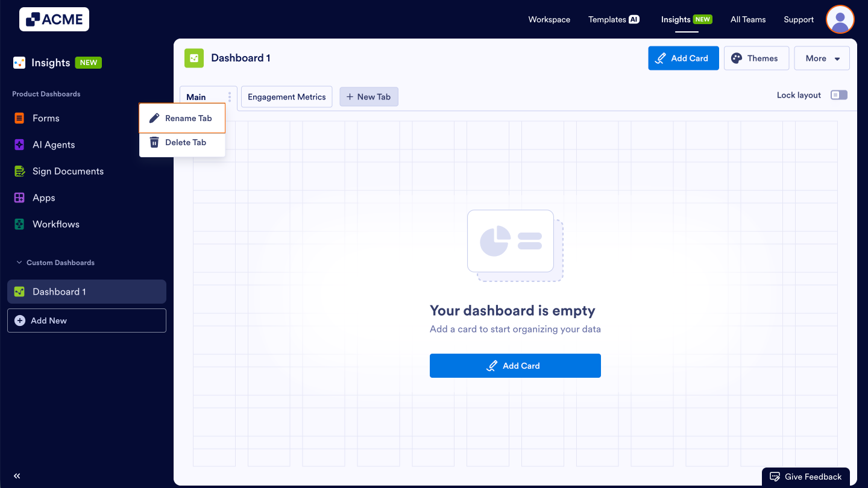Open Sign Documents section
This screenshot has height=488, width=868.
pyautogui.click(x=66, y=171)
